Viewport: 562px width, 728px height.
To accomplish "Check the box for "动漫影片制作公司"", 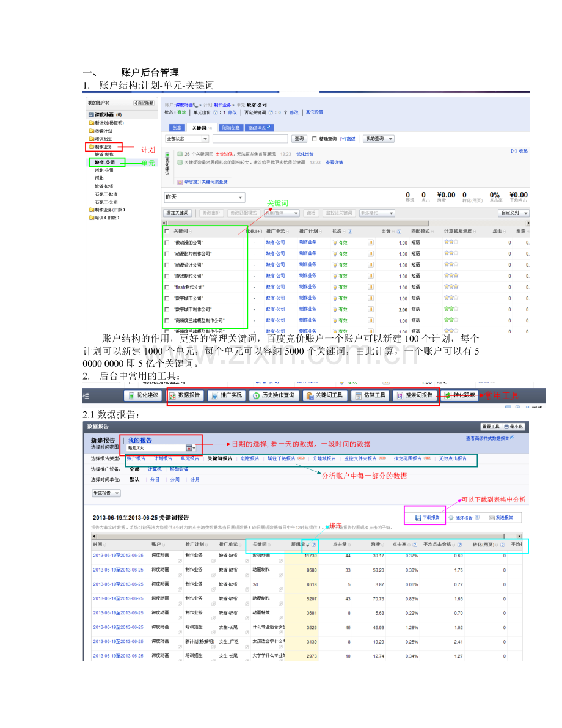I will [167, 254].
